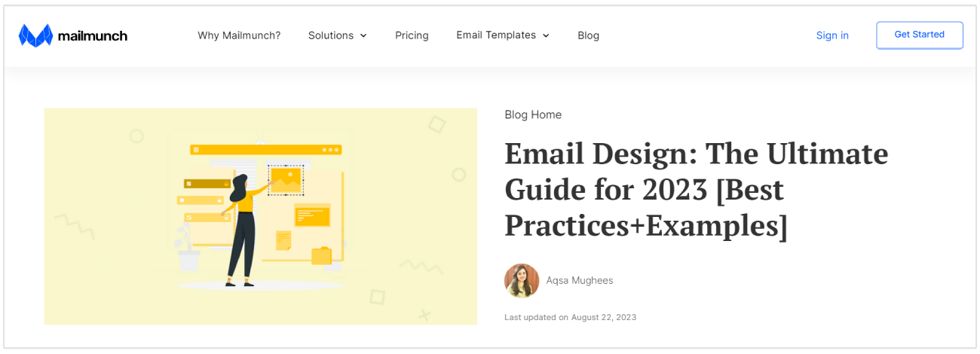Click the author's round profile photo
Screen dimensions: 980x354
[522, 281]
